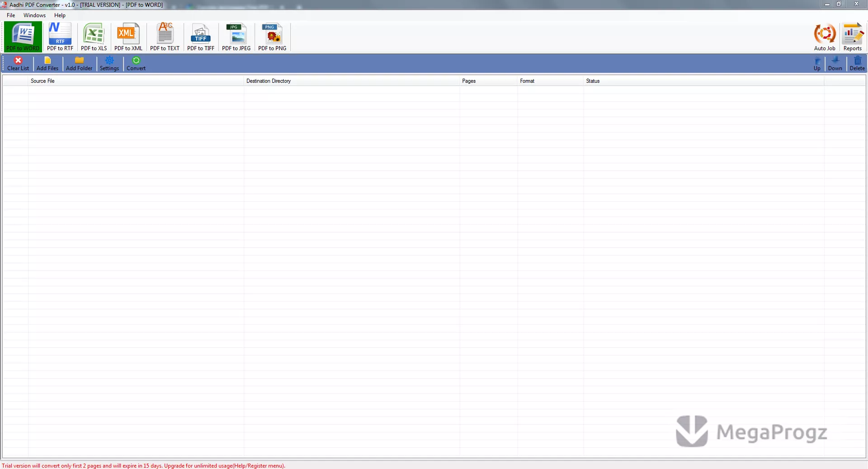Start conversion with Convert button
The height and width of the screenshot is (469, 868).
pos(136,64)
